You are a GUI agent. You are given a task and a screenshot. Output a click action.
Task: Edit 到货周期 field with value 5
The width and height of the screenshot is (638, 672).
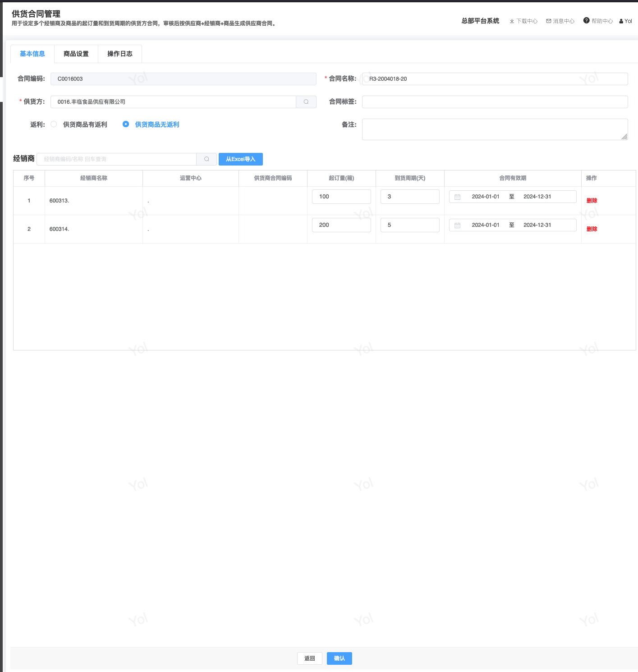[x=410, y=225]
